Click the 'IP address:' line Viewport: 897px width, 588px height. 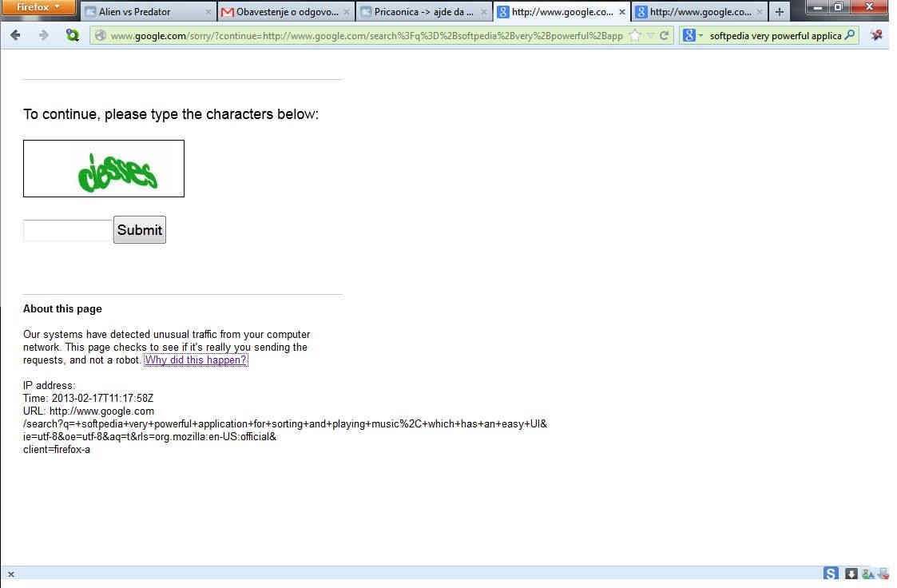click(x=50, y=386)
